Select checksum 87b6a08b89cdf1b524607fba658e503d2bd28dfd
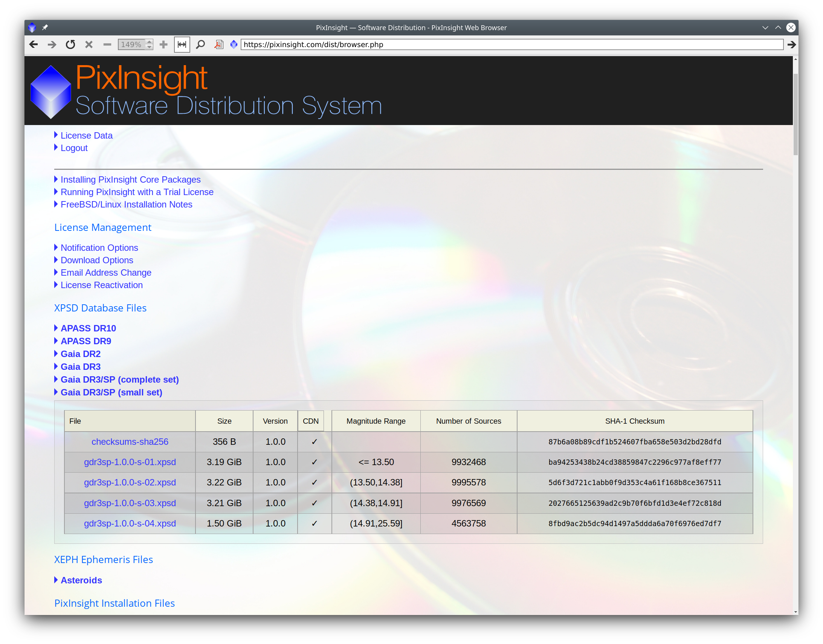 [635, 442]
